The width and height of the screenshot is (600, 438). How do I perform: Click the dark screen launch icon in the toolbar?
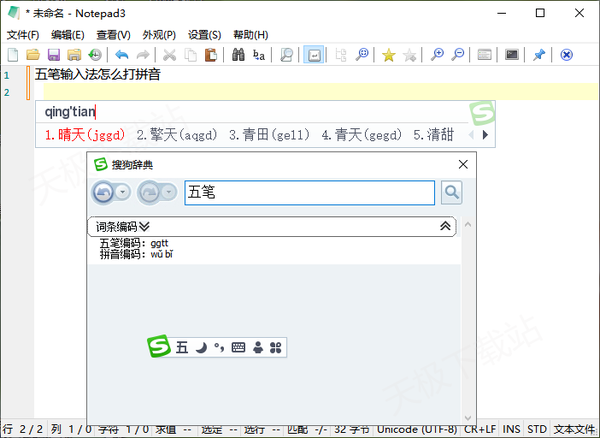coord(512,55)
